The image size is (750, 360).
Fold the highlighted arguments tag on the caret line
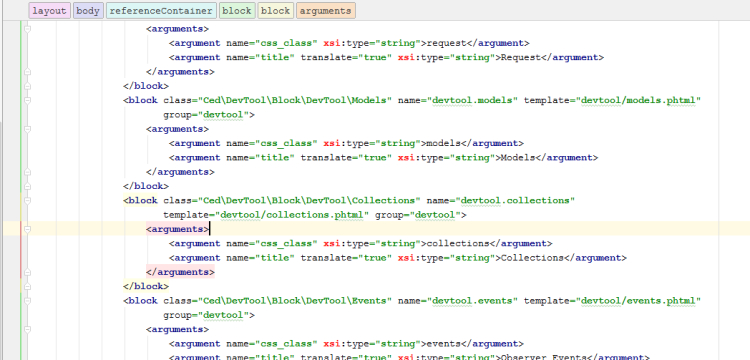point(27,229)
